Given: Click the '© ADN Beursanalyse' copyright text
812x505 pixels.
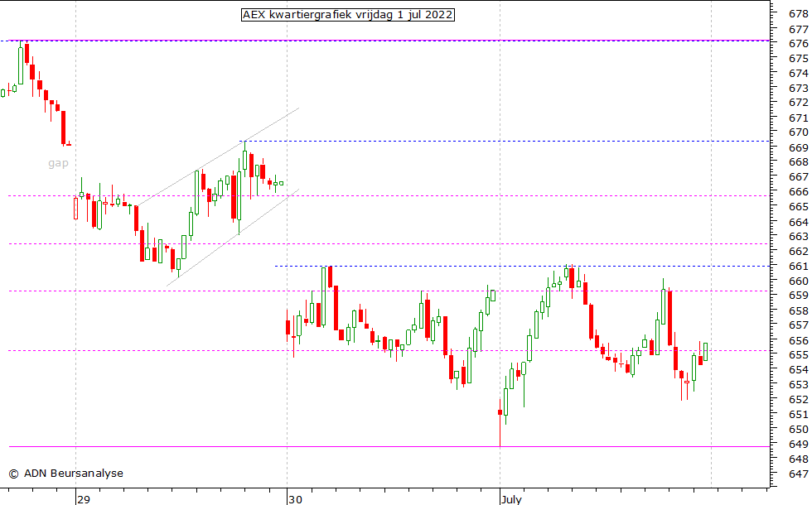Looking at the screenshot, I should coord(65,473).
